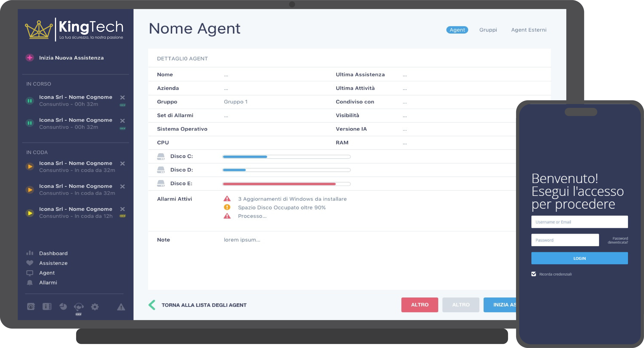Switch to the Agent Esterni tab
This screenshot has width=644, height=348.
[x=529, y=30]
